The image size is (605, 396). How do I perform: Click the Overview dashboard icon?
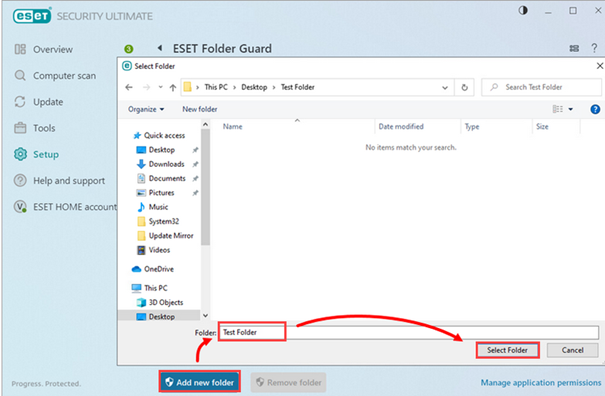point(20,49)
